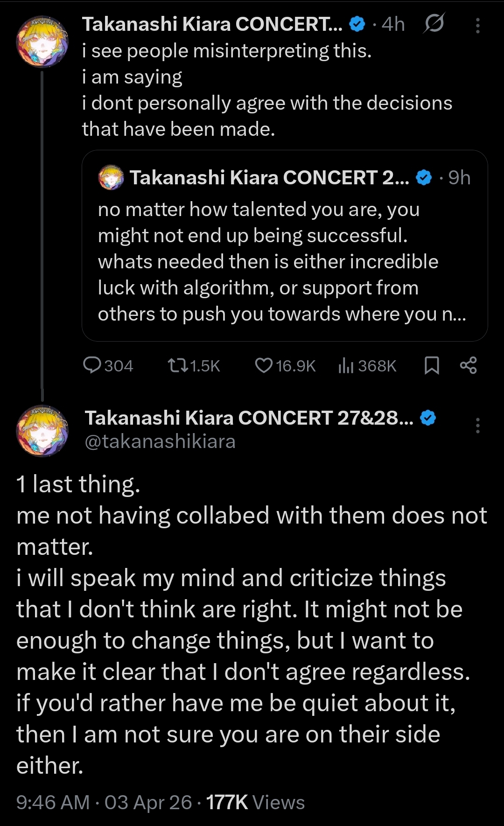The width and height of the screenshot is (504, 826).
Task: Open the small avatar in the quoted tweet
Action: tap(111, 177)
